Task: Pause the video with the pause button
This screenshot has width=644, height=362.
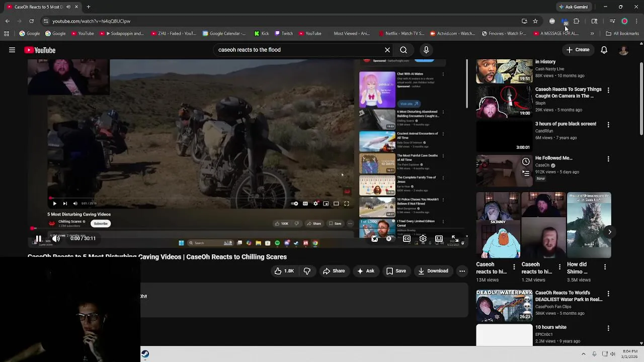Action: [38, 239]
